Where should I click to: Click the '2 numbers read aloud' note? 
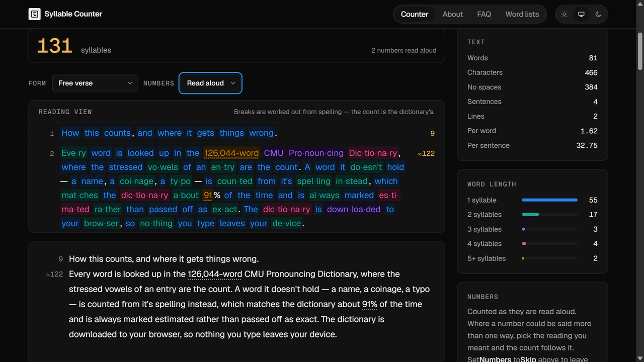pyautogui.click(x=404, y=50)
